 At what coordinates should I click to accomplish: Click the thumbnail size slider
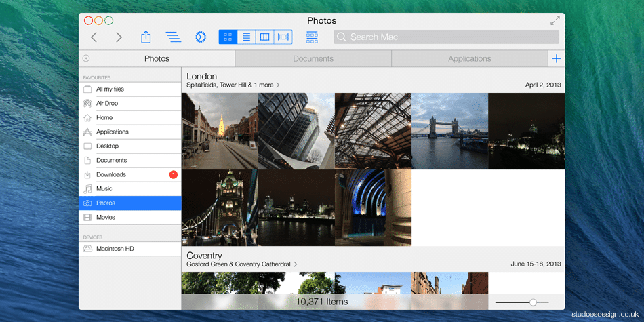pyautogui.click(x=533, y=302)
